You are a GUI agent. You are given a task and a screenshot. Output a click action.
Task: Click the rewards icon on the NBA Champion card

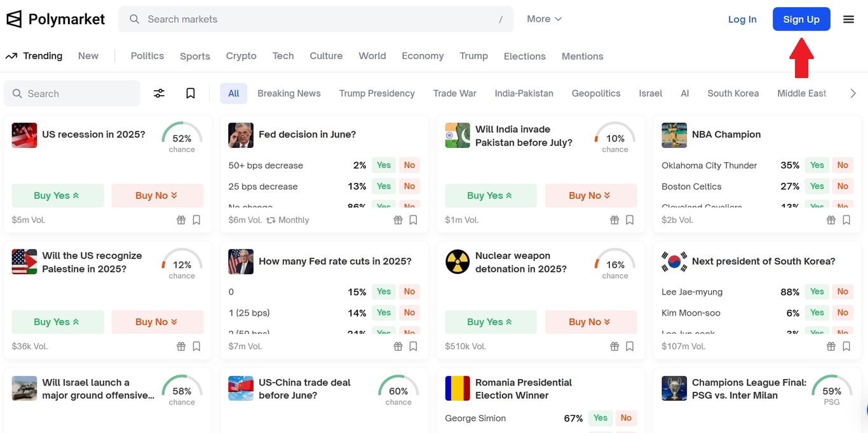pyautogui.click(x=831, y=220)
